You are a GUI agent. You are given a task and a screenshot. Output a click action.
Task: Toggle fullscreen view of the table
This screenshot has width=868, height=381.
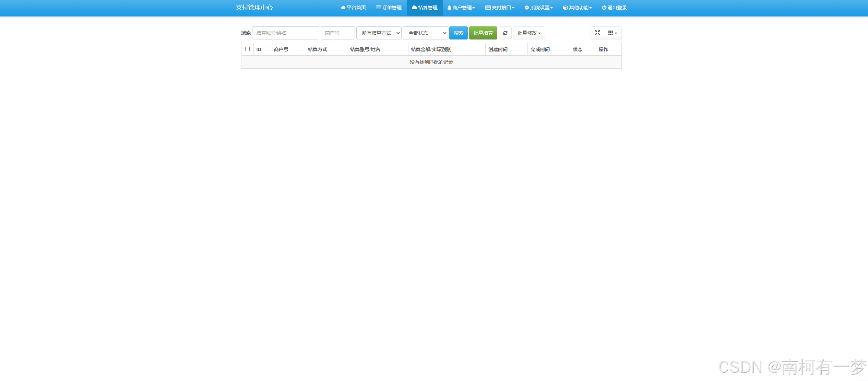click(x=597, y=33)
